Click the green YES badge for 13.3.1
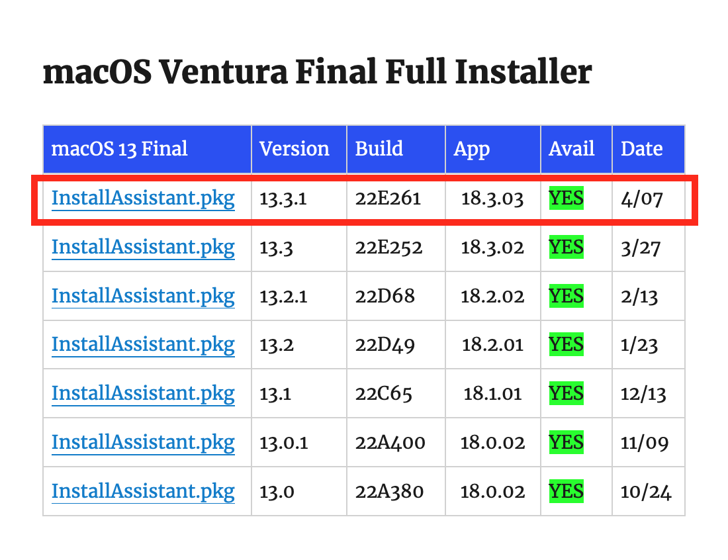 [x=566, y=199]
